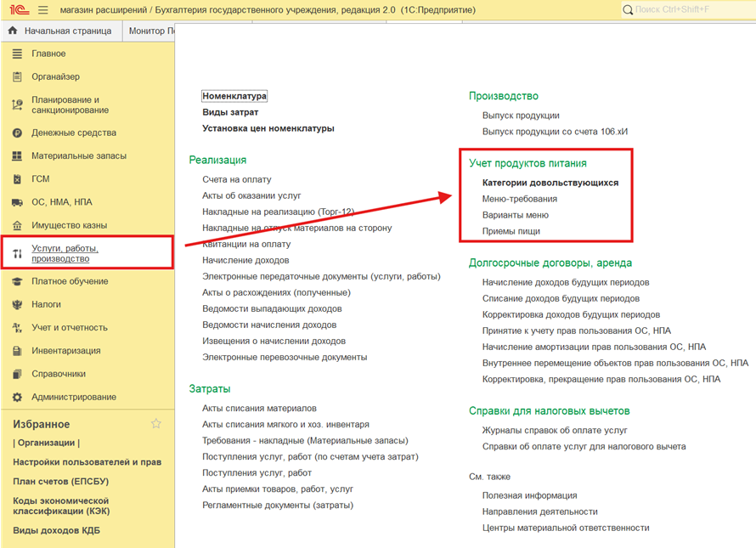756x548 pixels.
Task: Open the hamburger main menu icon
Action: click(43, 9)
